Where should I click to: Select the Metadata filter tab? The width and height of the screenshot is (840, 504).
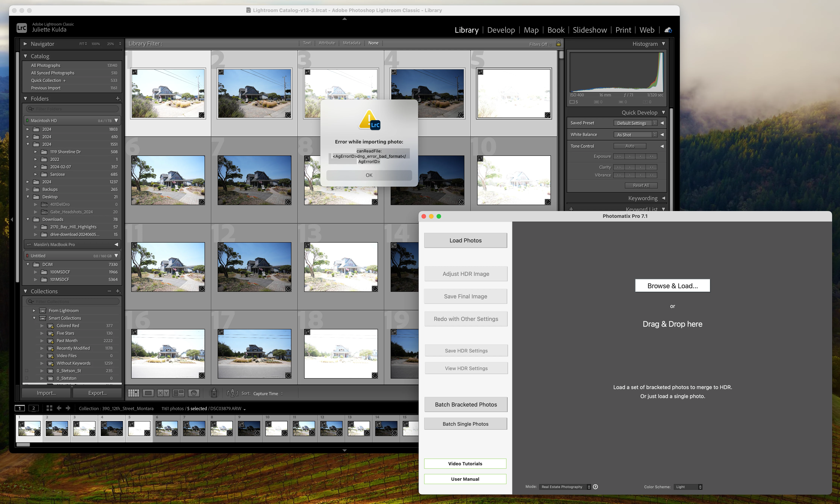click(x=351, y=43)
